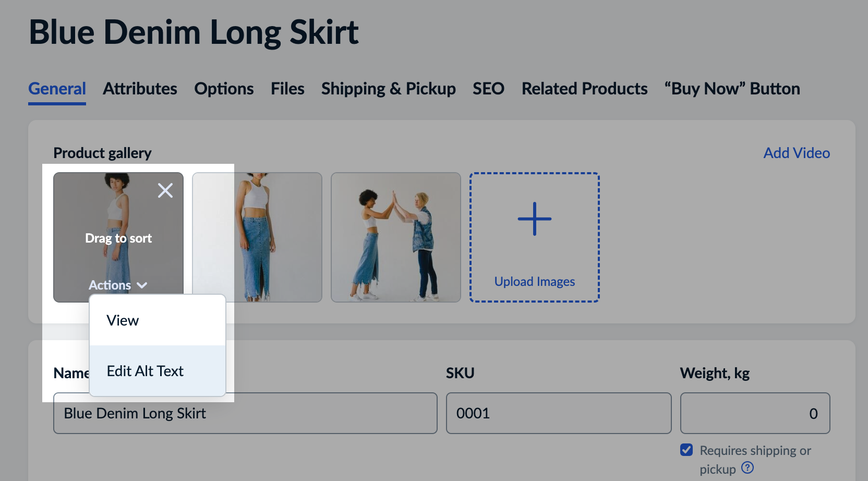
Task: Open Shipping & Pickup tab
Action: tap(388, 89)
